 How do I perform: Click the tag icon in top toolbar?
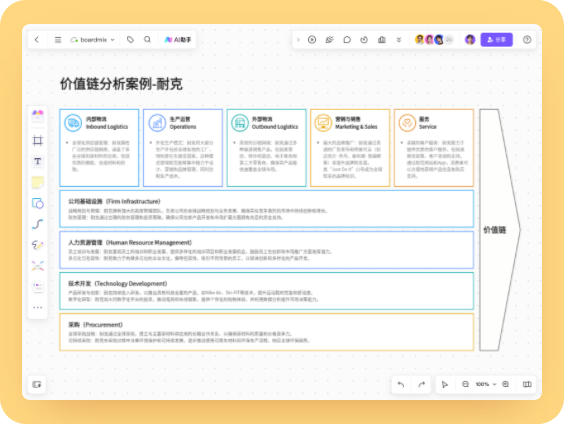(x=130, y=40)
